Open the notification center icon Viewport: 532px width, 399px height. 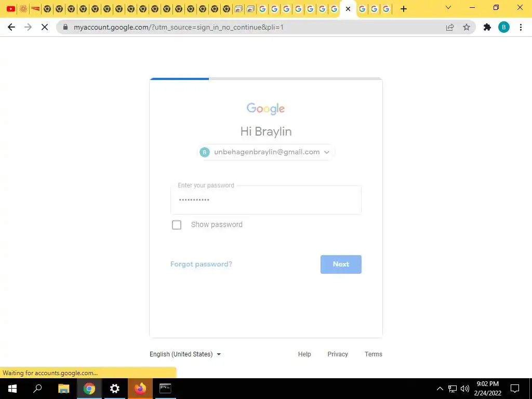click(x=515, y=389)
